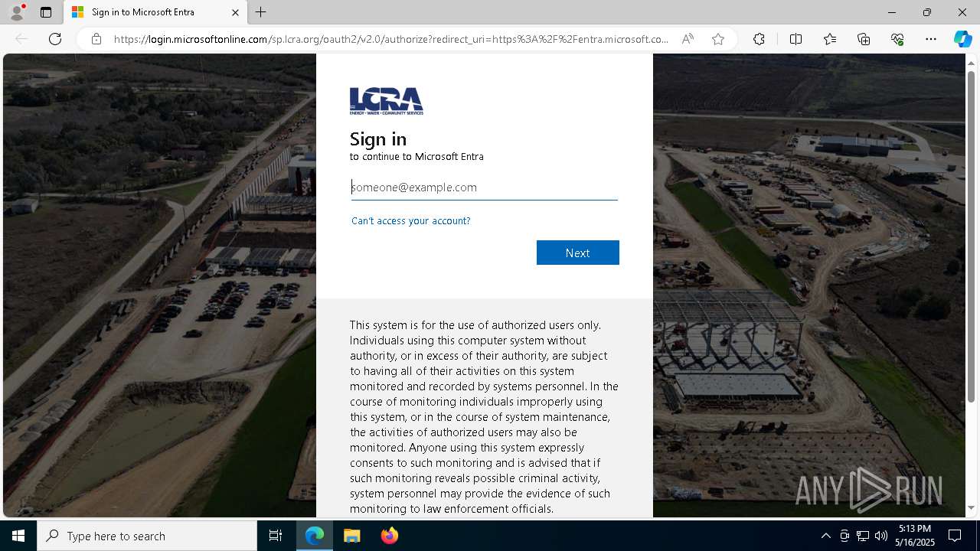Open the volume control icon
This screenshot has height=551, width=980.
tap(881, 536)
